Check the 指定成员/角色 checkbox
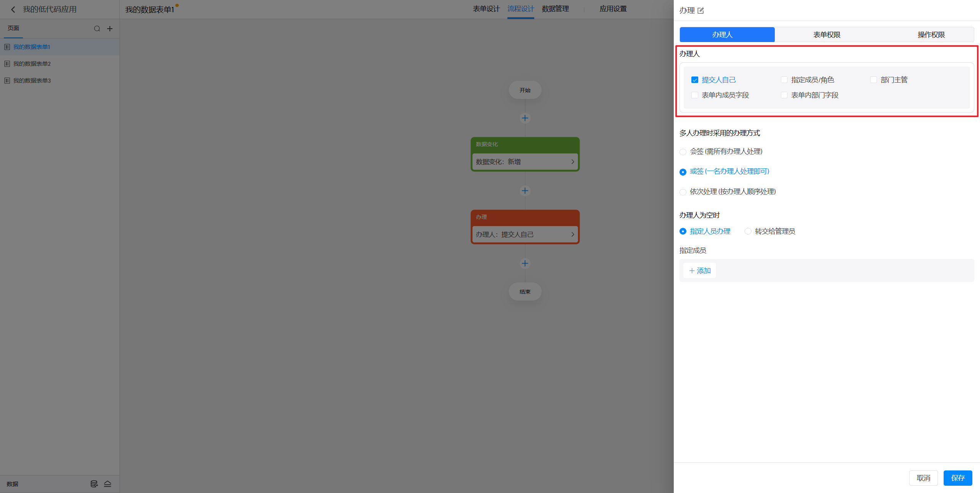The image size is (980, 493). tap(784, 80)
